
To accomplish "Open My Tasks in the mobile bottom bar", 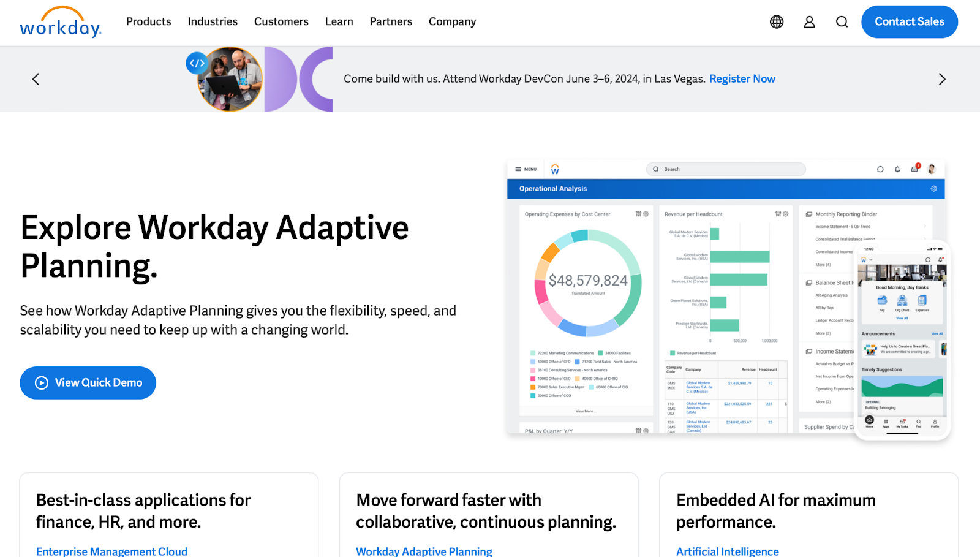I will [x=902, y=422].
